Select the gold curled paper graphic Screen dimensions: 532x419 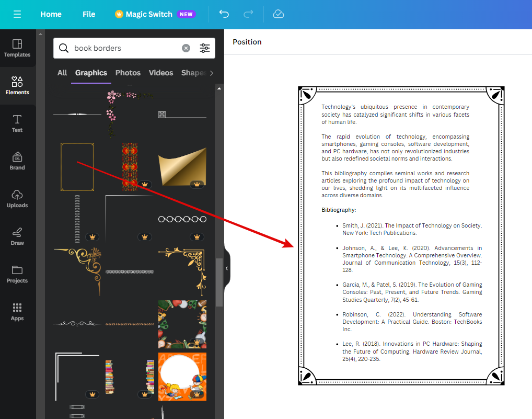point(182,167)
